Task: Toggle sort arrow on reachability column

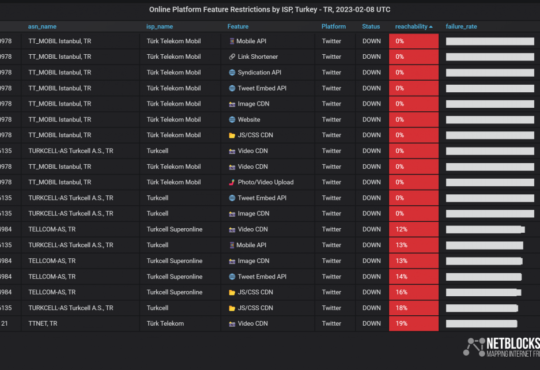Action: [431, 27]
